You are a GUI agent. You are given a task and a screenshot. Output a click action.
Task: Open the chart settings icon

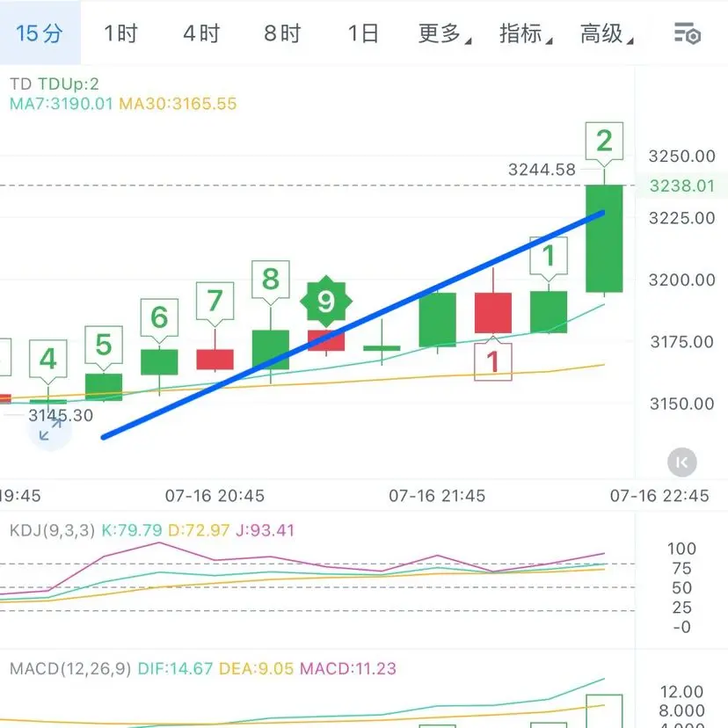click(688, 34)
